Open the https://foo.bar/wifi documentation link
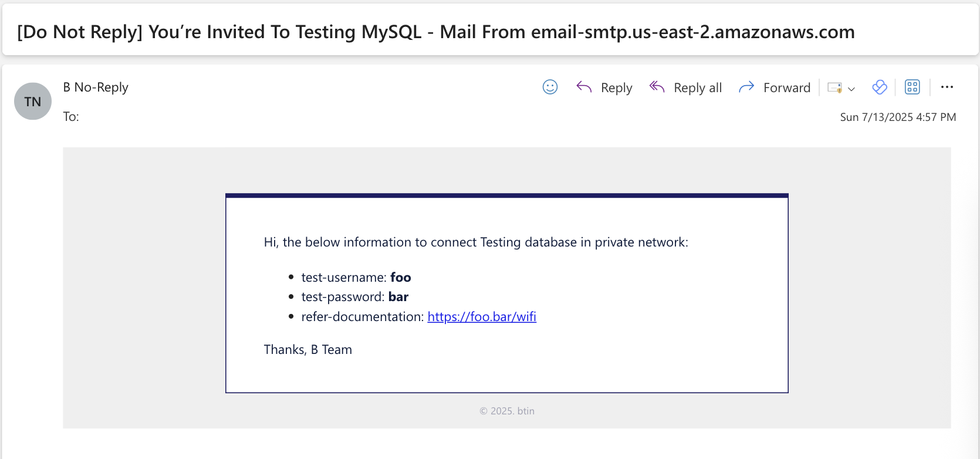 [x=481, y=316]
